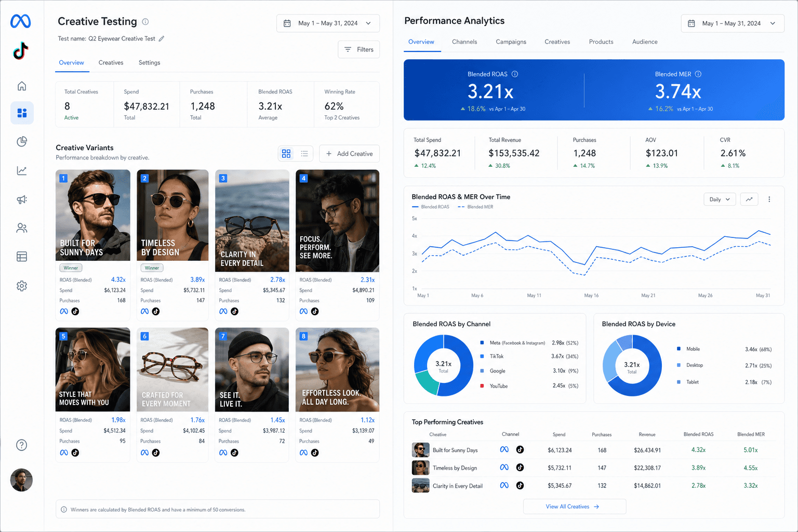798x532 pixels.
Task: Click the Total Revenue $153,535.42 value
Action: pyautogui.click(x=514, y=153)
